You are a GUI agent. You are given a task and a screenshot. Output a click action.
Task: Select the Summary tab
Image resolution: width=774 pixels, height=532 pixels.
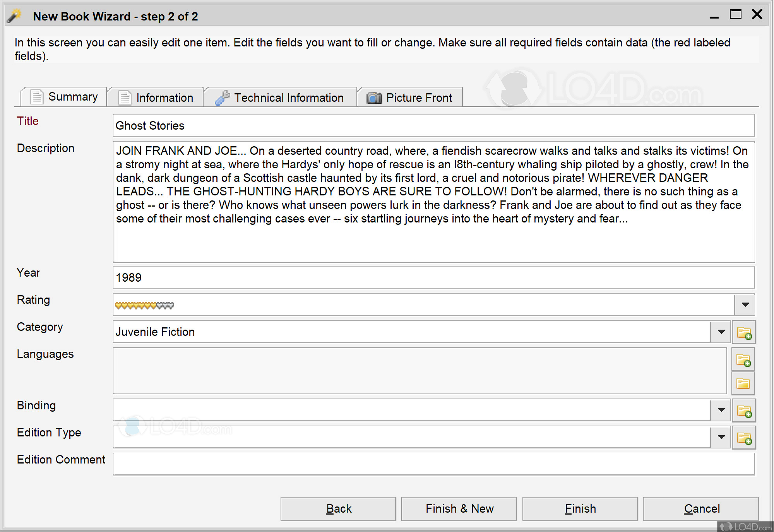[x=64, y=97]
